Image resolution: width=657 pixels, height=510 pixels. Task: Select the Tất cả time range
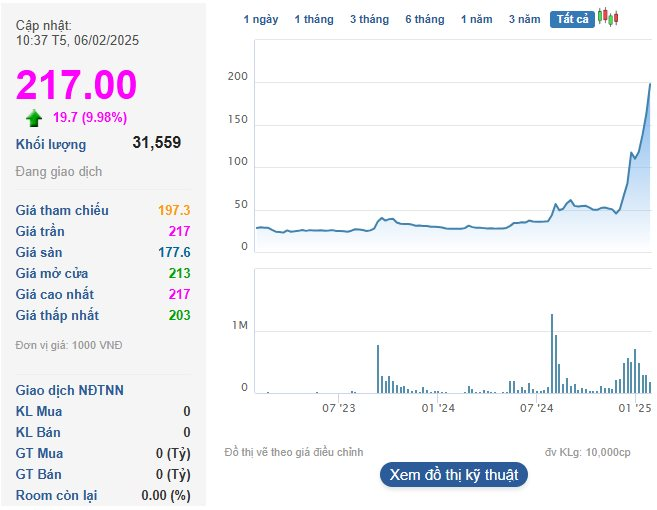[x=572, y=19]
